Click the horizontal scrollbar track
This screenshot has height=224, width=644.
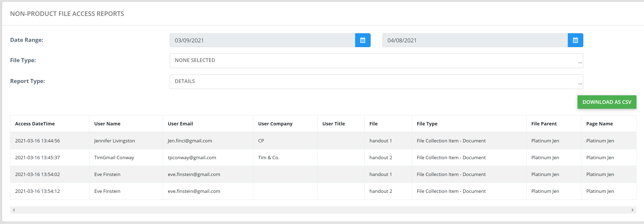pyautogui.click(x=323, y=210)
